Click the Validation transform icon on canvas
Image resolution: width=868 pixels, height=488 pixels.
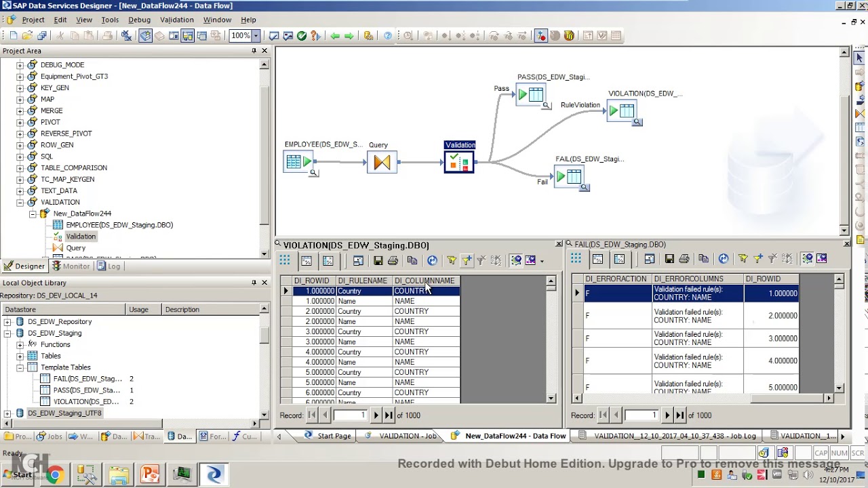pos(459,162)
